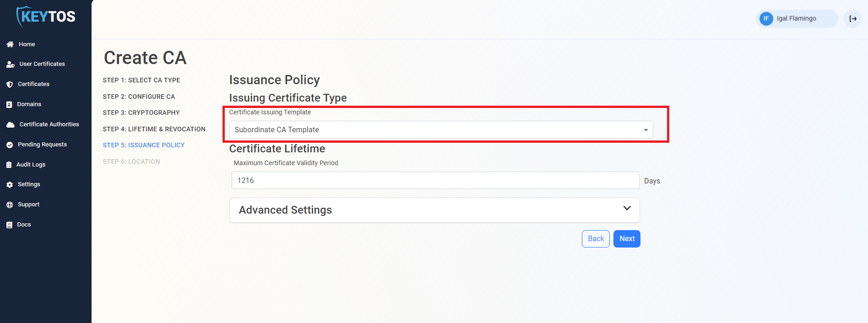This screenshot has height=323, width=868.
Task: Click the Audit Logs clipboard icon
Action: coord(9,165)
